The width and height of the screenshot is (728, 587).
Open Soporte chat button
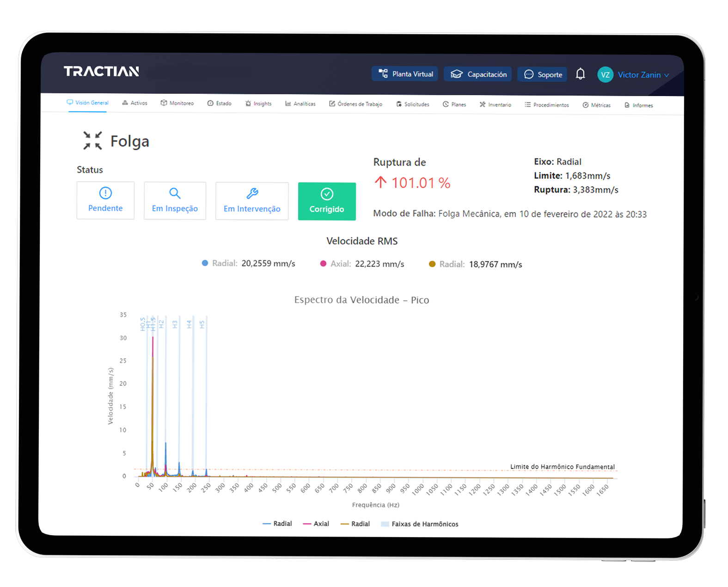pos(542,74)
